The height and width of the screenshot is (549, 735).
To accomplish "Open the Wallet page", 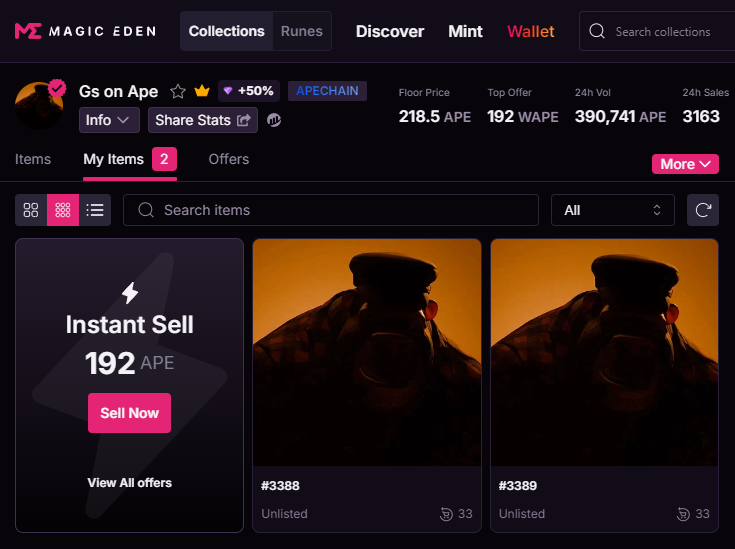I will click(531, 31).
